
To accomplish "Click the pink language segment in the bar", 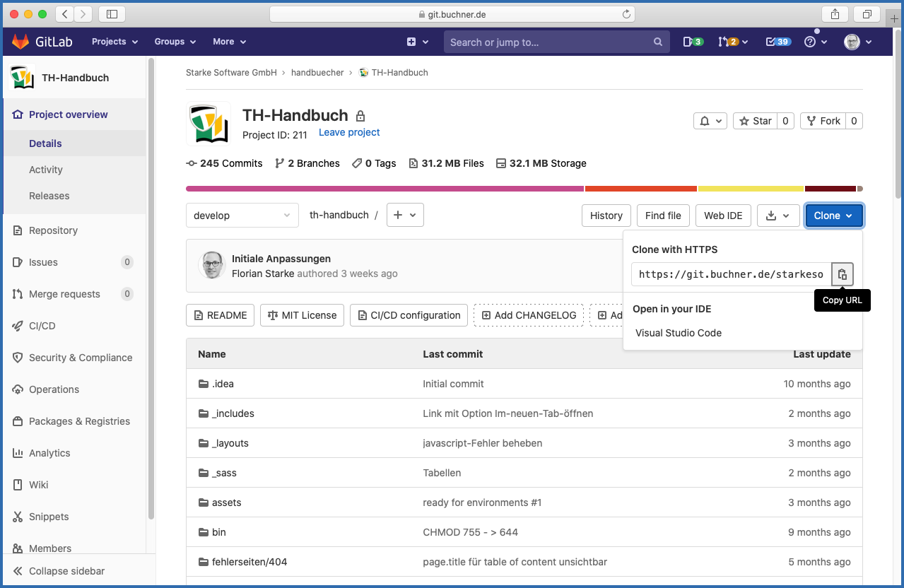I will (382, 188).
